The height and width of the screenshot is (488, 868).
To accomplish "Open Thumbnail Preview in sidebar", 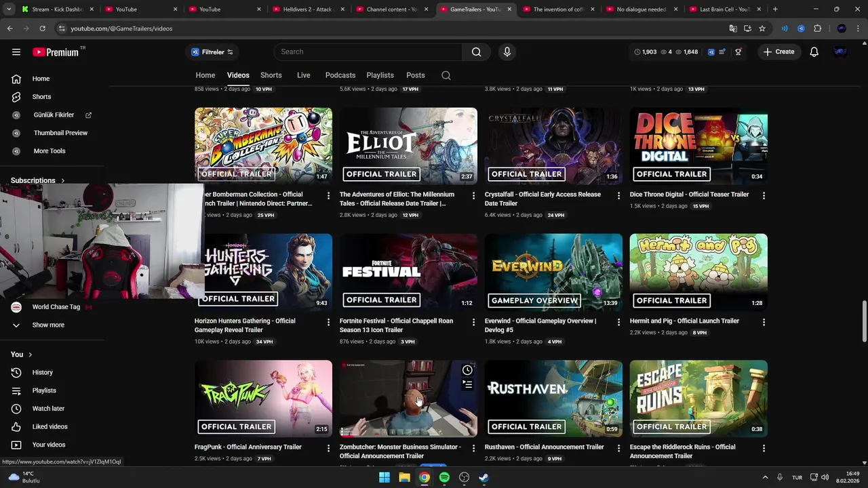I will (60, 133).
